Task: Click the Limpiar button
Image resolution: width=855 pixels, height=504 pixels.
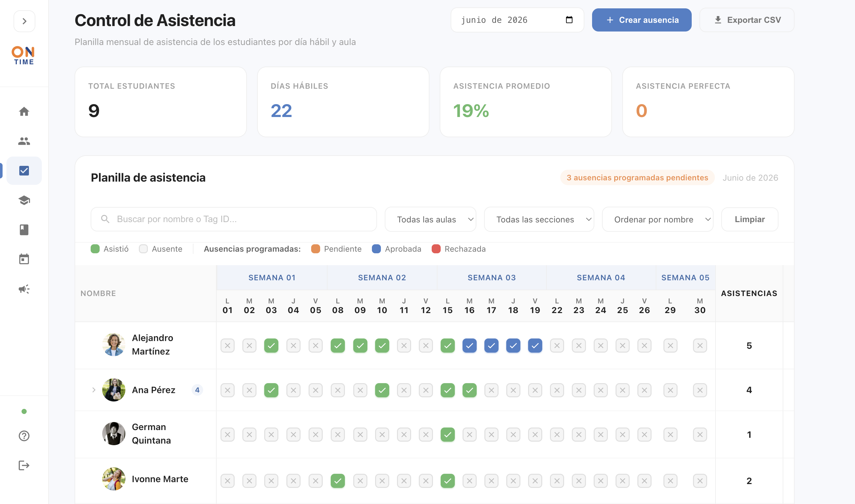Action: pos(750,220)
